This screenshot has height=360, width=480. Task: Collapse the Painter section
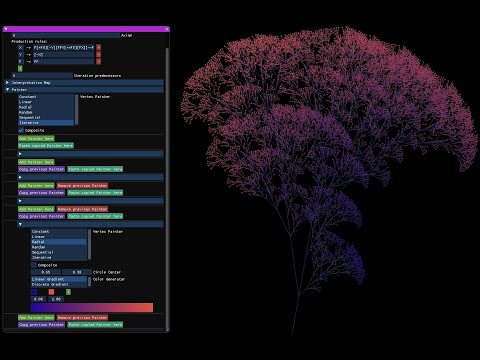[84, 90]
